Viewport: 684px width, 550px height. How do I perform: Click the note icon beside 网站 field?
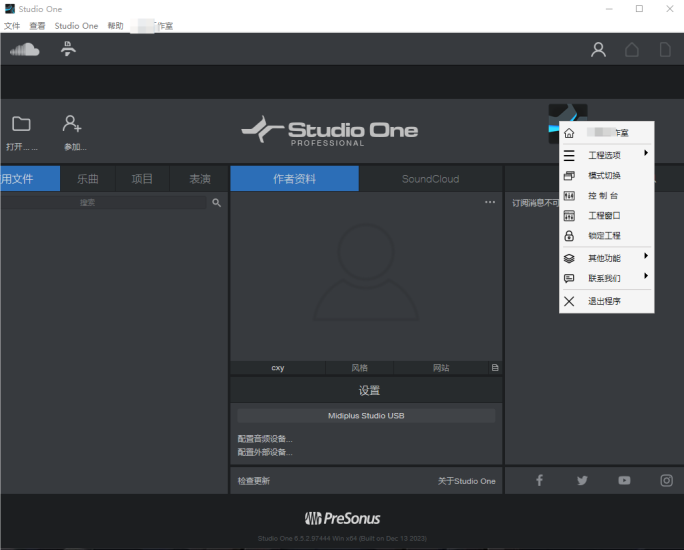495,368
